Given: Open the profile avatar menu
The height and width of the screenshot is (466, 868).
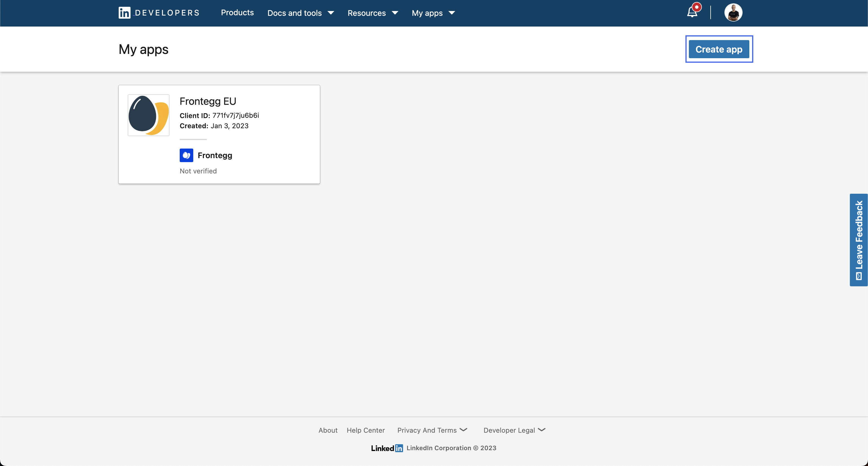Looking at the screenshot, I should [x=733, y=13].
